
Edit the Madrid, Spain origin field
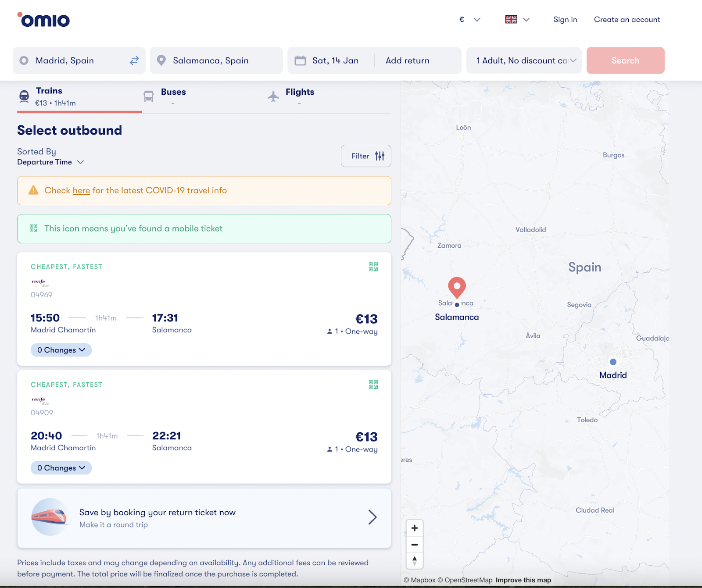pos(79,61)
